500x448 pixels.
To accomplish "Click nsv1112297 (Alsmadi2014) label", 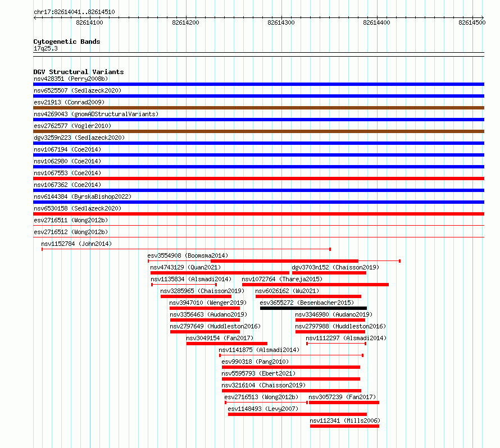I will coord(346,338).
